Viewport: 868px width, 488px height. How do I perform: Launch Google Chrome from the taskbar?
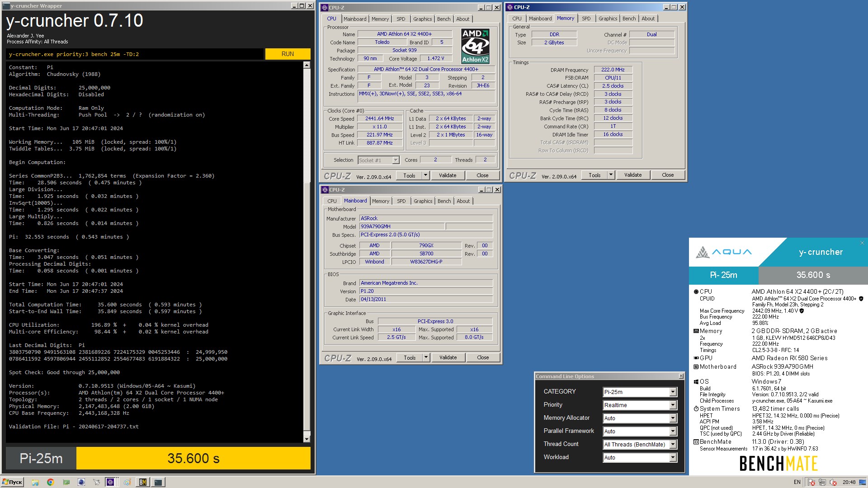coord(51,482)
